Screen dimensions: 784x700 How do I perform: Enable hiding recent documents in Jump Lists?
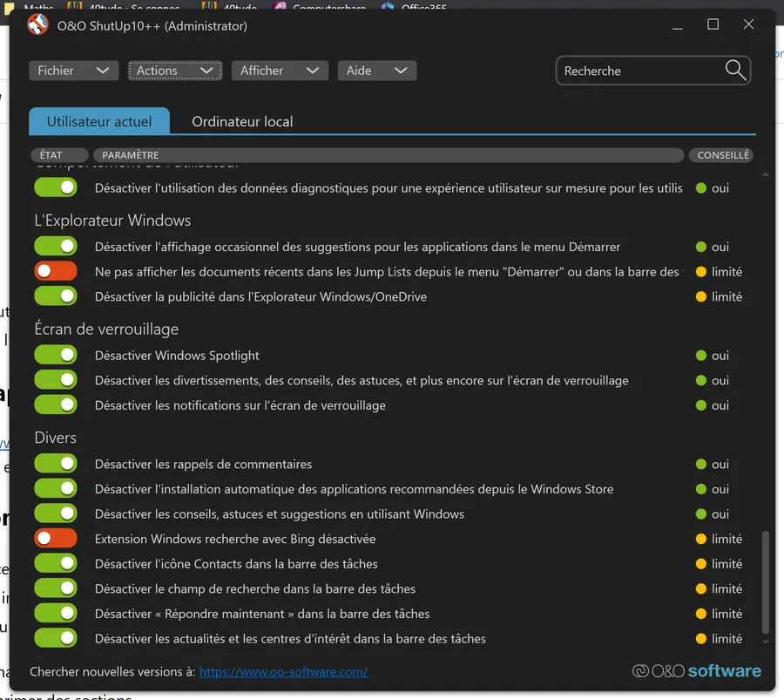(x=56, y=271)
